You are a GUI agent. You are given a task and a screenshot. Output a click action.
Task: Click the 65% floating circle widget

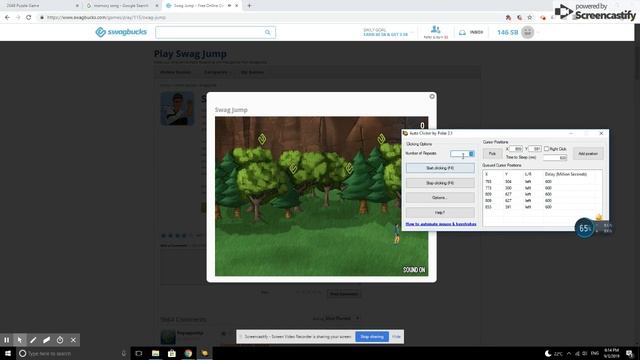click(x=584, y=228)
